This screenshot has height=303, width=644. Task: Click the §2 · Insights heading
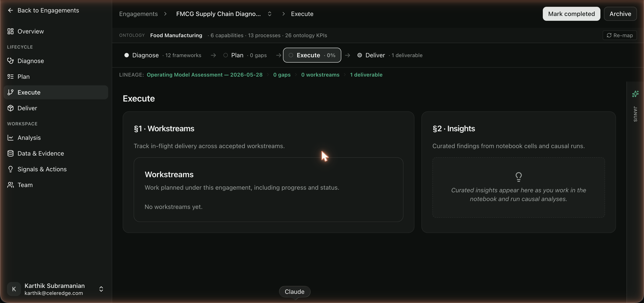(x=454, y=129)
